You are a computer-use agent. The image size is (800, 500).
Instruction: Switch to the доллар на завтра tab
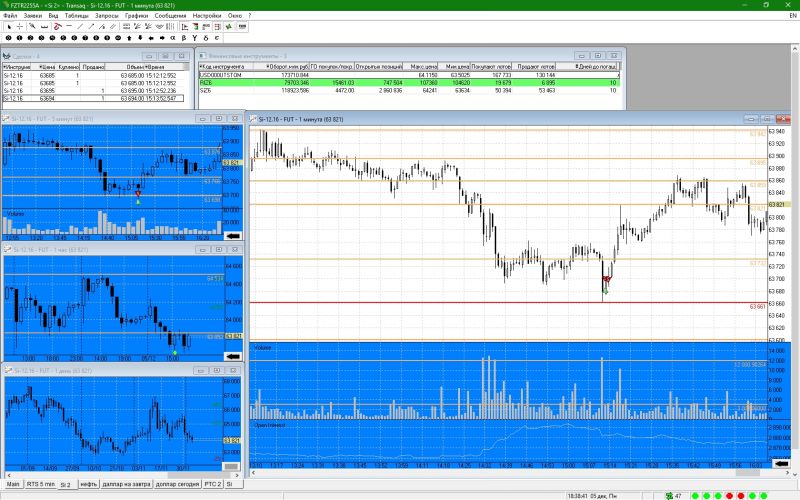point(126,484)
